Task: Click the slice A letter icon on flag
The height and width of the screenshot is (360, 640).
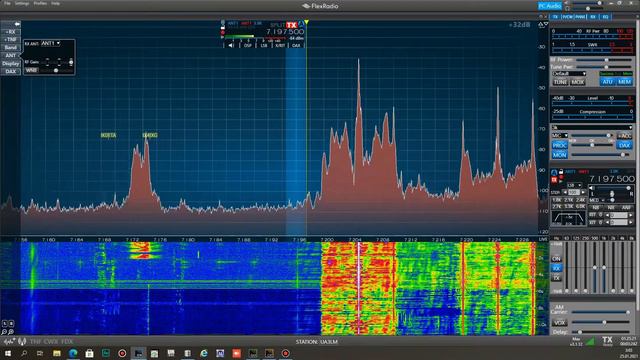Action: pyautogui.click(x=301, y=24)
